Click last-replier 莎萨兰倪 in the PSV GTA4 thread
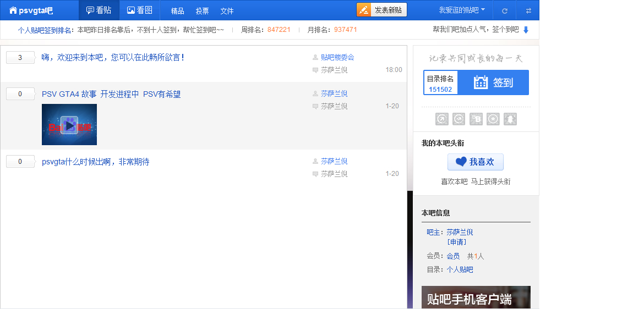 (334, 106)
